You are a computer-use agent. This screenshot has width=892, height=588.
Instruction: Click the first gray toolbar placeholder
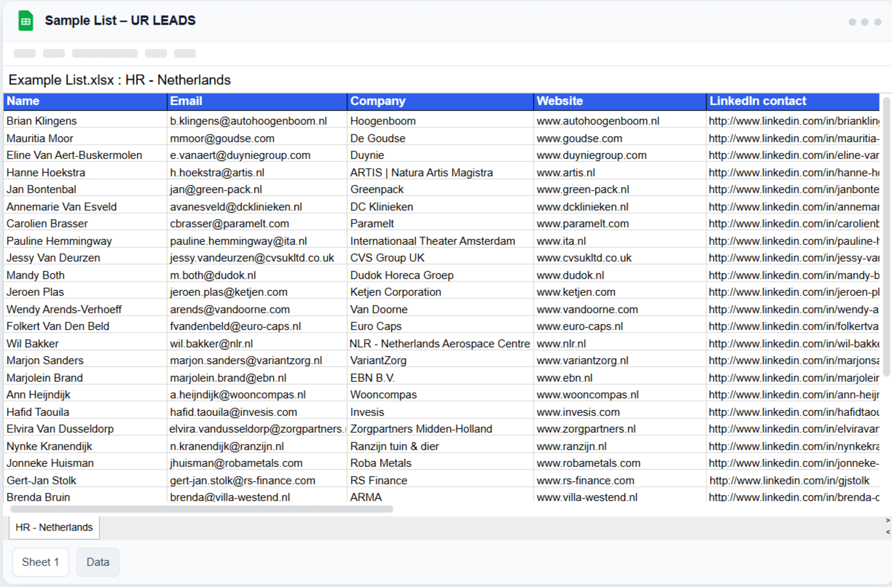pos(25,53)
